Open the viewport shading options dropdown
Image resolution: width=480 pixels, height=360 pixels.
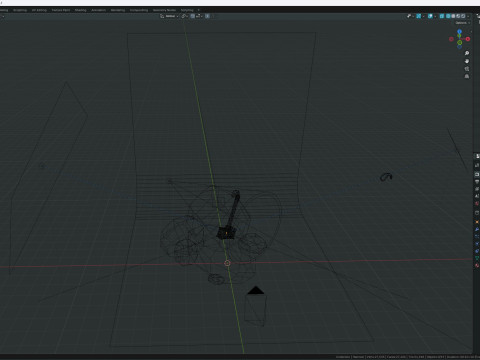click(x=468, y=16)
